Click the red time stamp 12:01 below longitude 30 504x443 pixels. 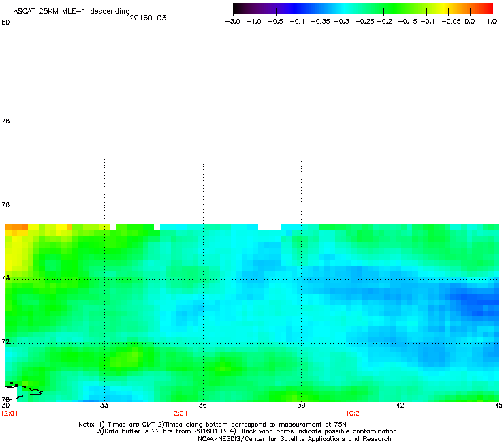10,414
